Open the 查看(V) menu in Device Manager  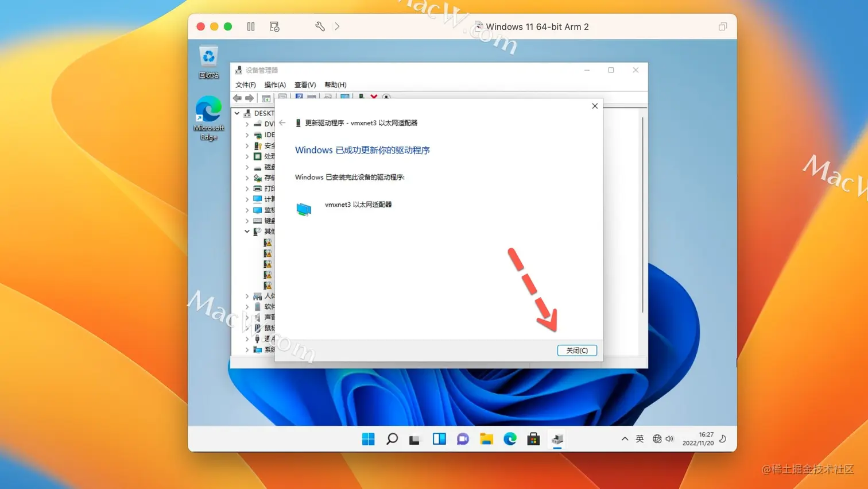(x=305, y=84)
